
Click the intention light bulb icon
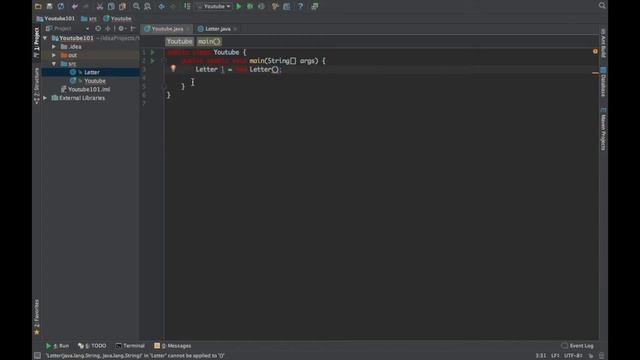(173, 69)
